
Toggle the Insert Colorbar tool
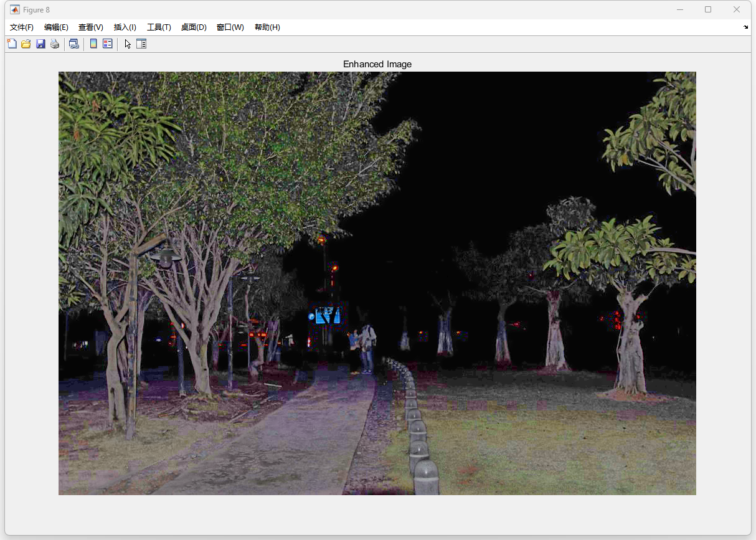[93, 44]
